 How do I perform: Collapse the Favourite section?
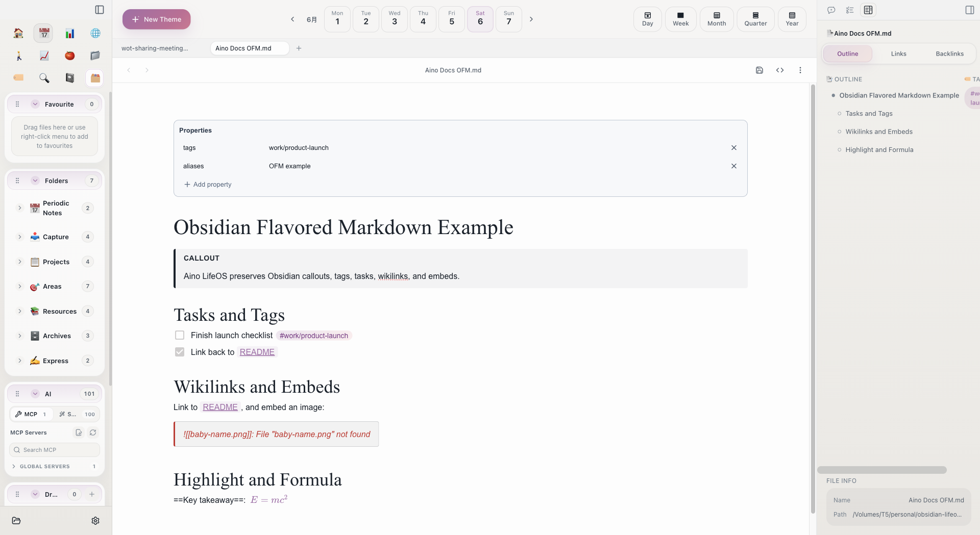click(35, 104)
